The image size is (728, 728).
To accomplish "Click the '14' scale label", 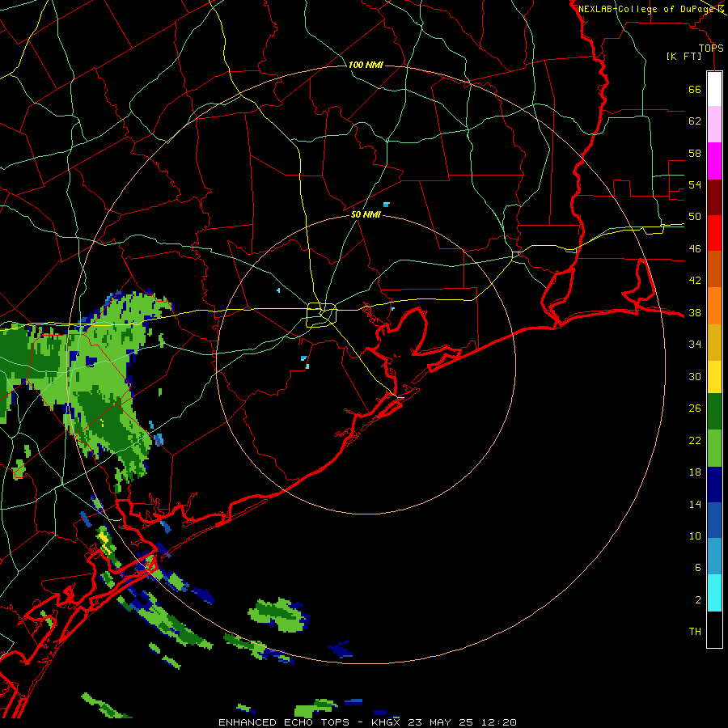I will point(695,504).
